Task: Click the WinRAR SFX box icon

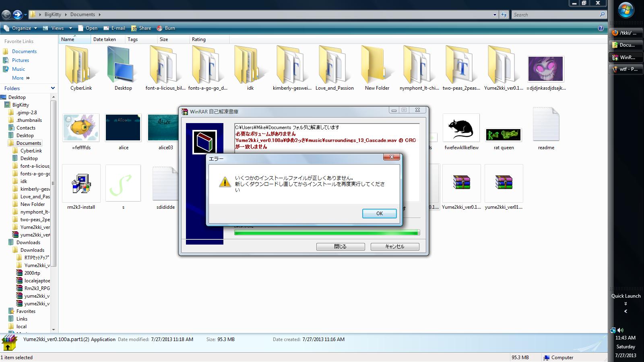Action: tap(204, 142)
